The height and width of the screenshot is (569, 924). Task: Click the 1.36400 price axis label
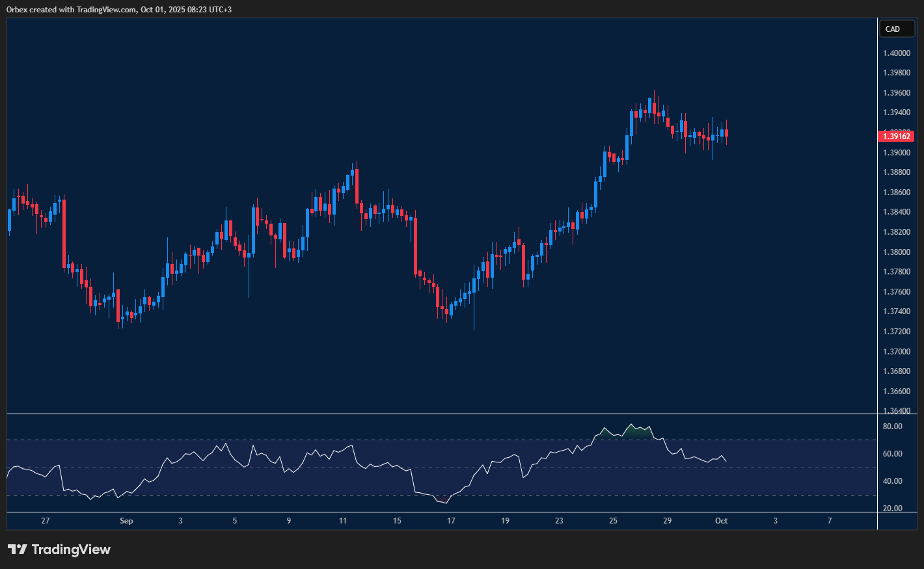[896, 410]
